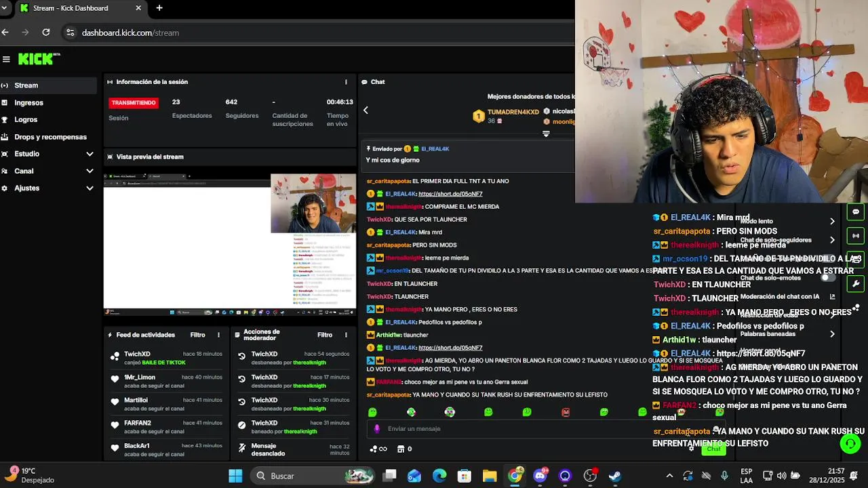Click the back arrow in Chat panel

pyautogui.click(x=366, y=110)
